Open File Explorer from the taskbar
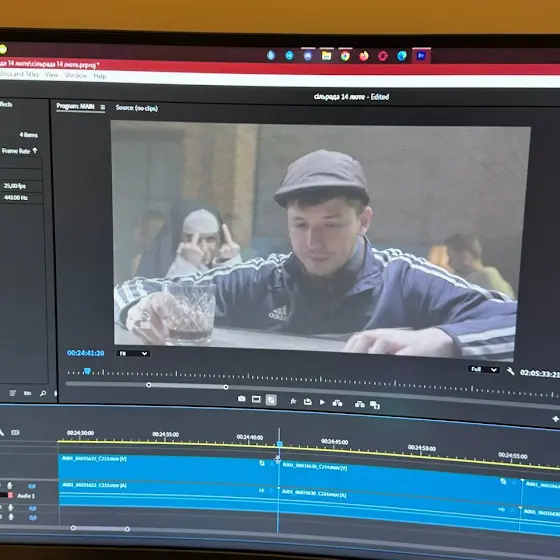560x560 pixels. 326,56
